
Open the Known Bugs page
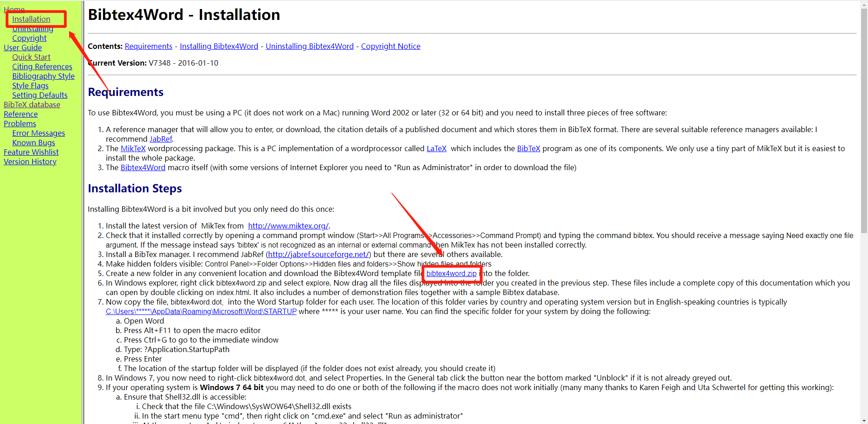pyautogui.click(x=33, y=143)
